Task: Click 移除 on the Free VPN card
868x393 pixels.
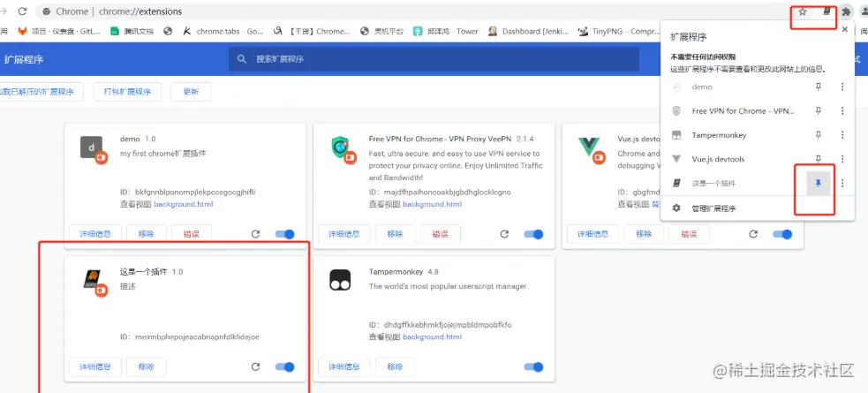Action: tap(396, 234)
